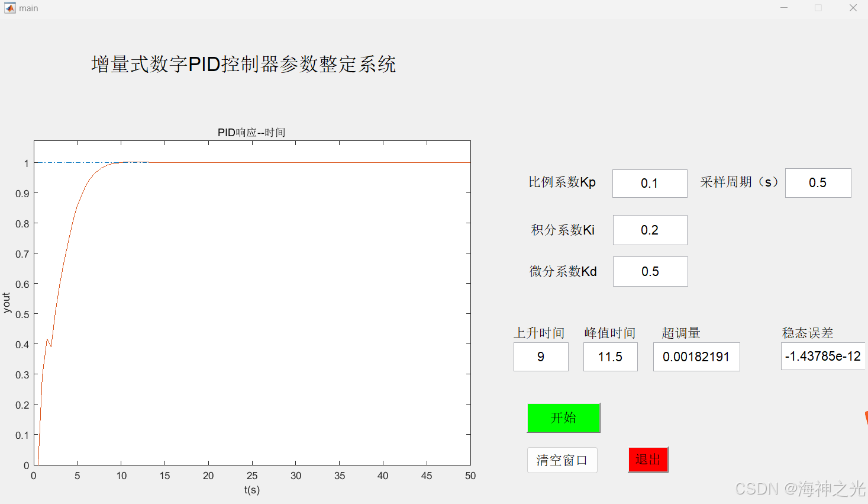
Task: Select the 比例系数Kp input field
Action: coord(649,184)
